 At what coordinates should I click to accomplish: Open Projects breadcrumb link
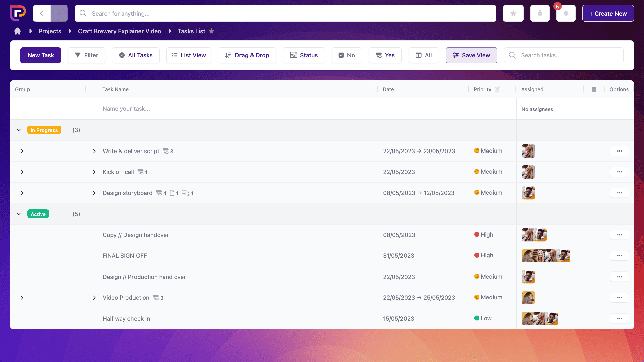50,31
